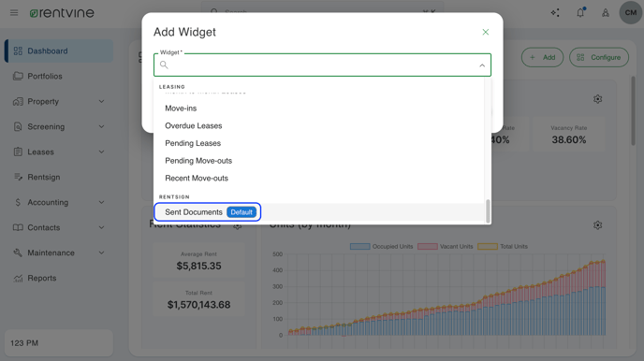Open the hamburger menu icon
The height and width of the screenshot is (361, 644).
point(14,13)
